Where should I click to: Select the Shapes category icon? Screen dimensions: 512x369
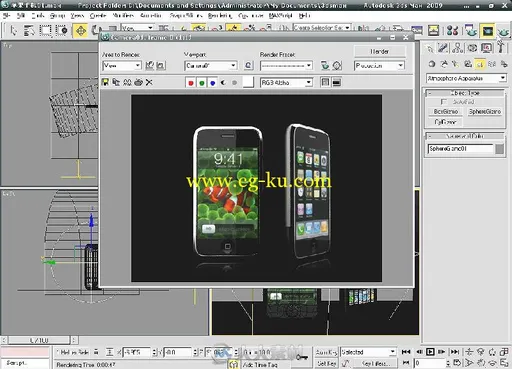pyautogui.click(x=444, y=64)
